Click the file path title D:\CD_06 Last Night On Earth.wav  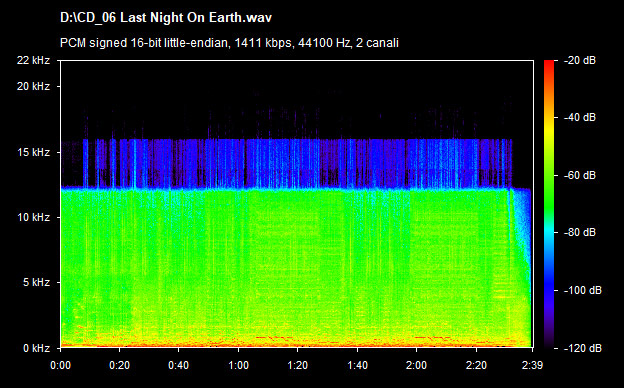(166, 18)
